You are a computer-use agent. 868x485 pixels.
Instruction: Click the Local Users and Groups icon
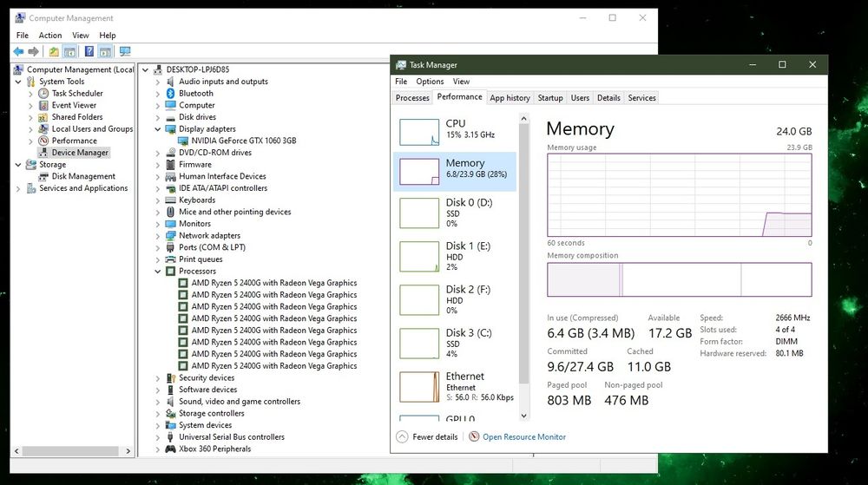click(x=43, y=129)
